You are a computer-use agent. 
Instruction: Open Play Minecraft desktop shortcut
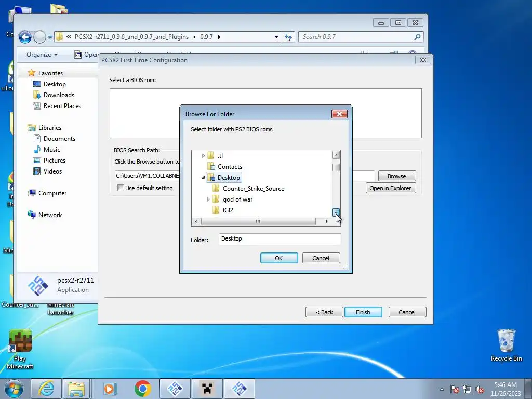click(20, 350)
